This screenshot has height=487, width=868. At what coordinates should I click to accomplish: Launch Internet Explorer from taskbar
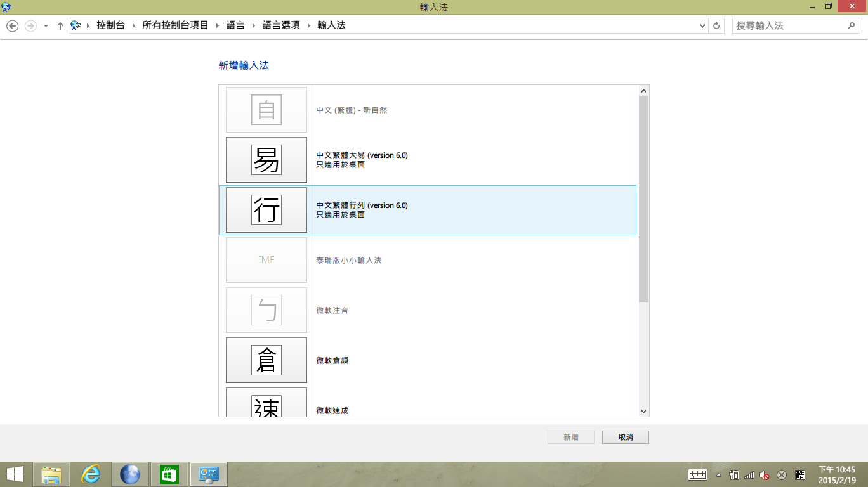[91, 474]
